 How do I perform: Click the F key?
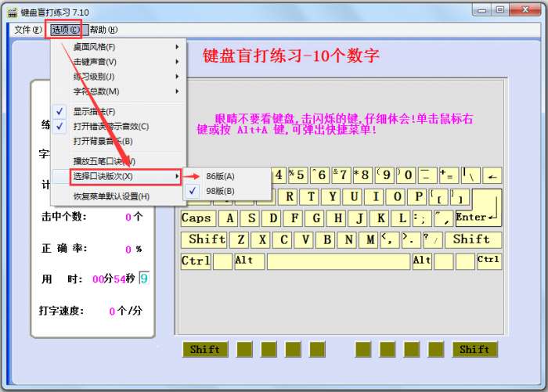(x=294, y=218)
